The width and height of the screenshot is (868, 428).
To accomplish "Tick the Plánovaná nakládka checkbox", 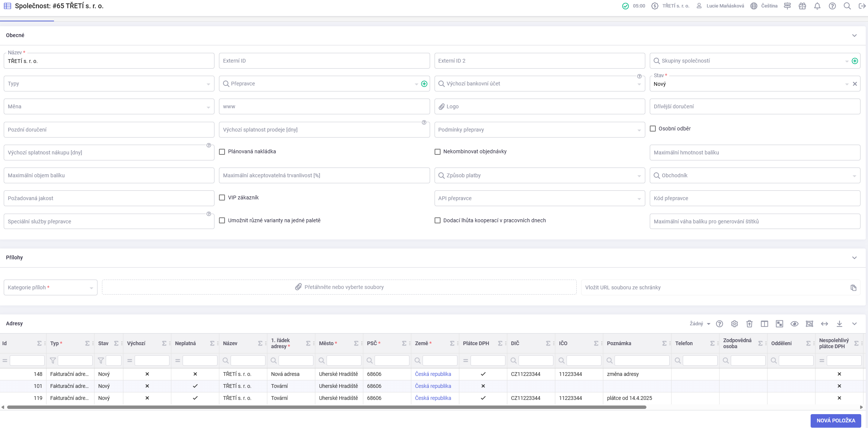I will click(x=222, y=152).
